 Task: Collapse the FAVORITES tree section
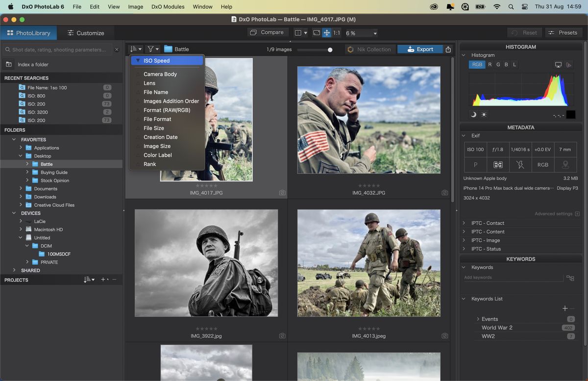14,140
